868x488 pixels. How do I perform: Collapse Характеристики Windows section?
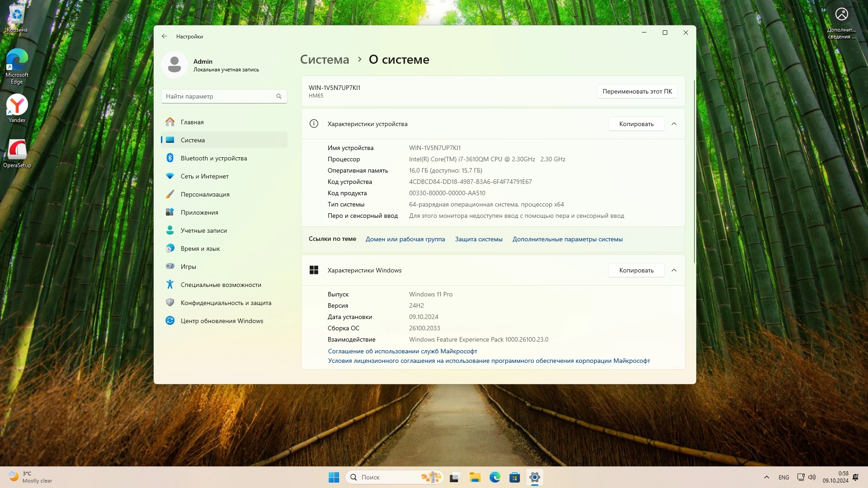[674, 270]
